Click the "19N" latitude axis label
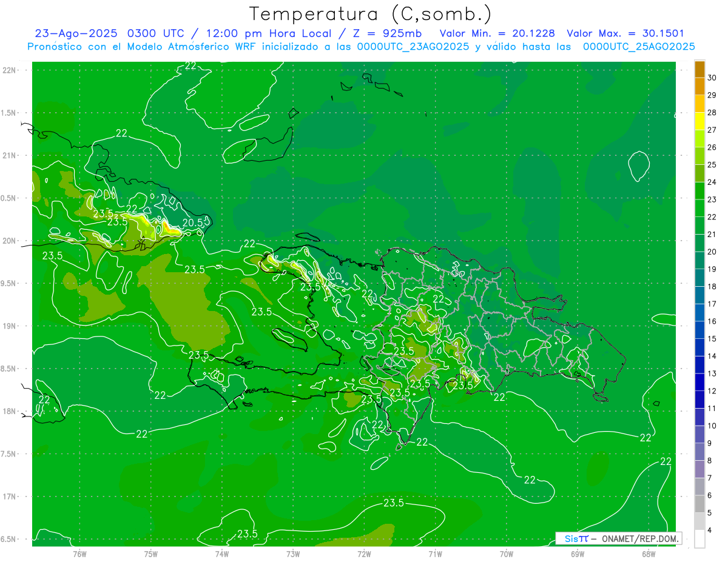Screen dimensions: 728x562 click(x=10, y=326)
